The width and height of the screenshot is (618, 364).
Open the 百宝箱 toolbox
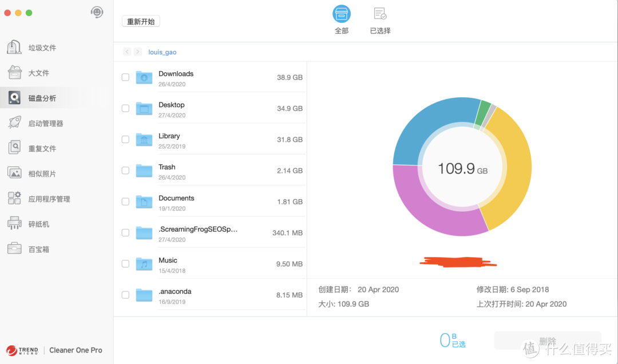34,248
